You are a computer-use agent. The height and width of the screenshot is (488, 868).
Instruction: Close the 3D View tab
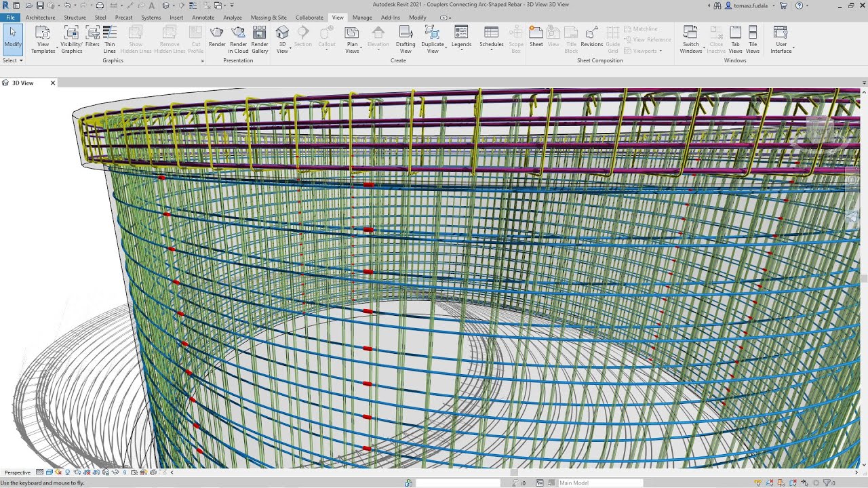pos(53,83)
